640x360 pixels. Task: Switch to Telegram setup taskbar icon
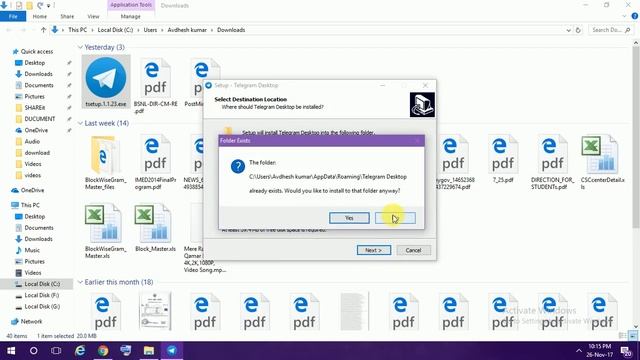point(172,351)
